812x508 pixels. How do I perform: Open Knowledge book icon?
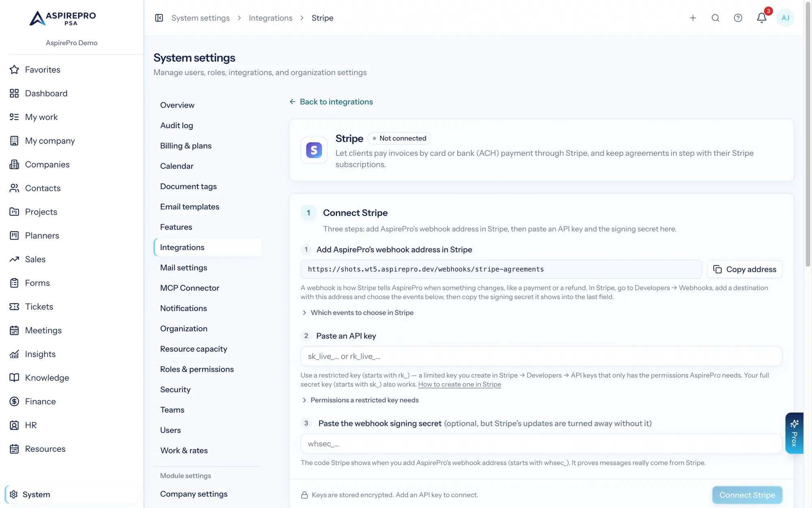[x=14, y=378]
